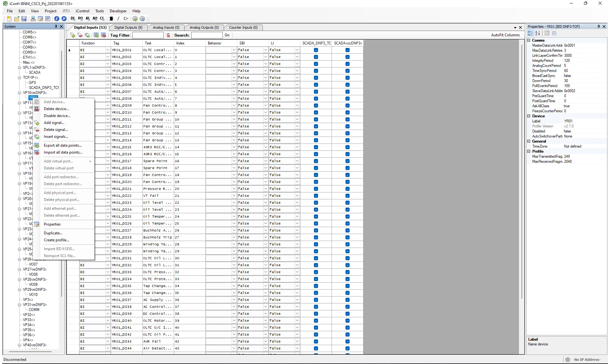Click the export data points green arrow icon

pyautogui.click(x=96, y=35)
